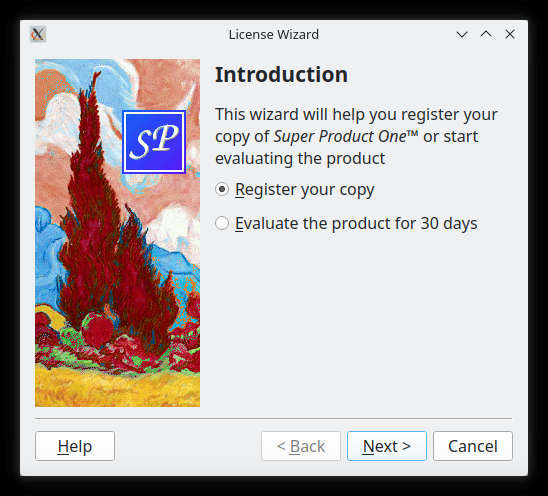Screen dimensions: 548x496
Task: Maximize the License Wizard window
Action: tap(486, 34)
